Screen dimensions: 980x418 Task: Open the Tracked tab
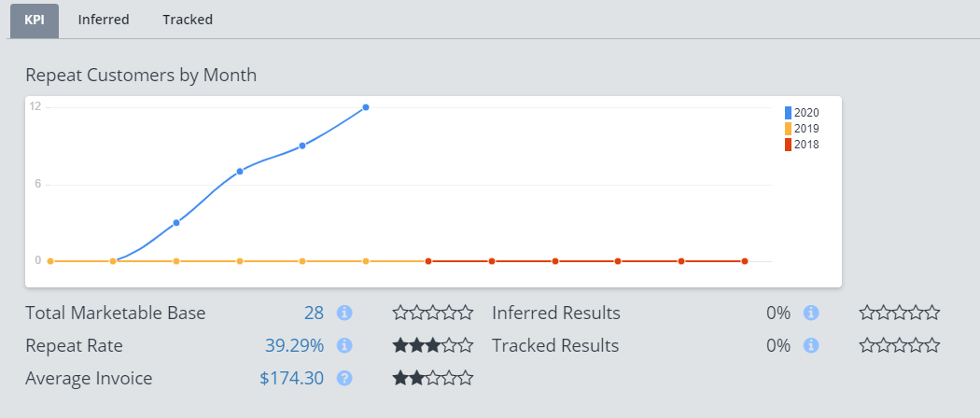pyautogui.click(x=188, y=20)
